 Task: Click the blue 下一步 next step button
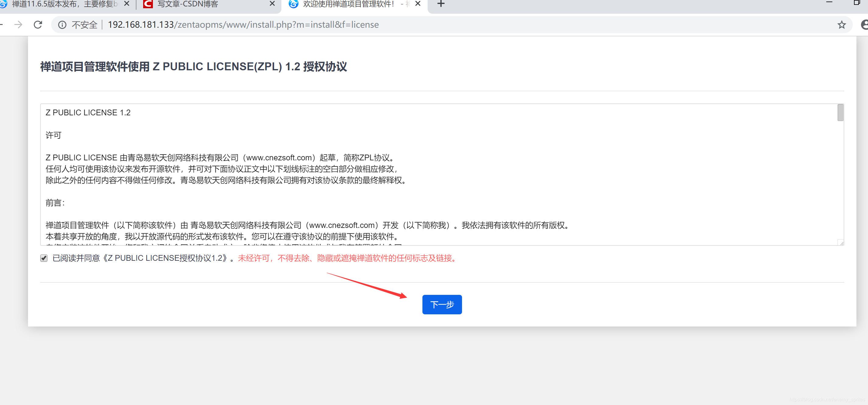[442, 304]
